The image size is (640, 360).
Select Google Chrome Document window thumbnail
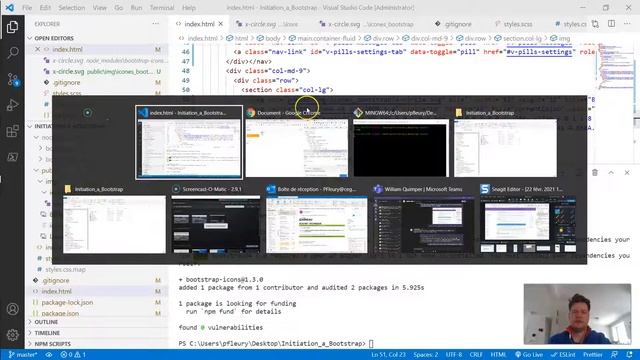click(296, 142)
